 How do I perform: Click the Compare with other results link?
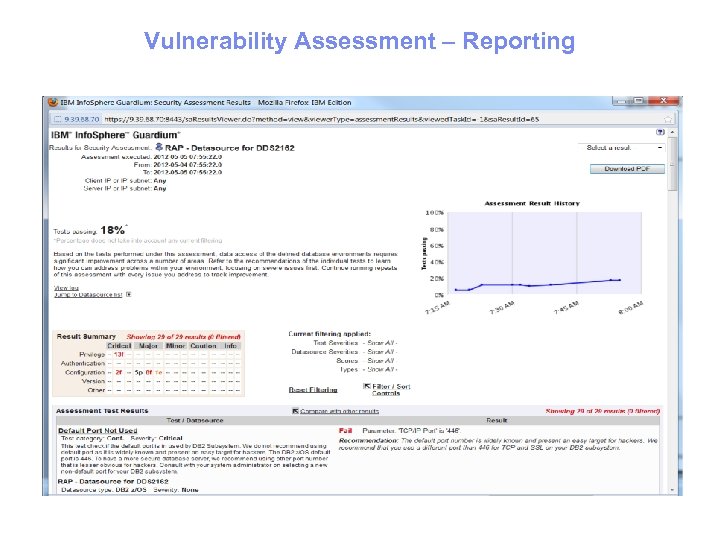[x=339, y=411]
